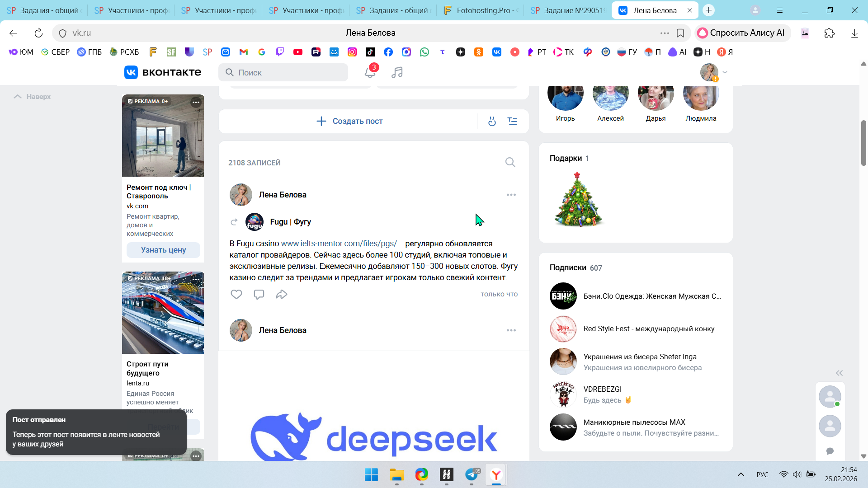
Task: Open options menu of first Лена Белова post
Action: coord(511,195)
